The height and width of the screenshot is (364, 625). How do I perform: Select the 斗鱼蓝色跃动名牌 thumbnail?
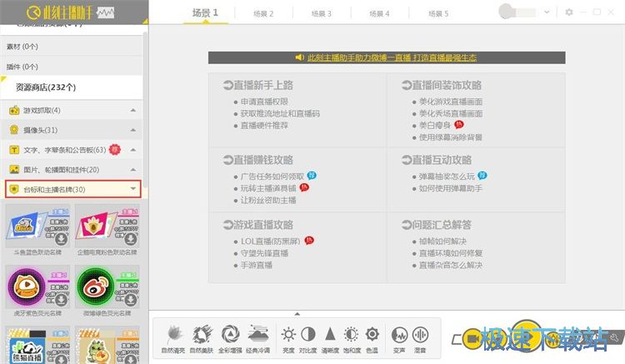click(x=37, y=226)
